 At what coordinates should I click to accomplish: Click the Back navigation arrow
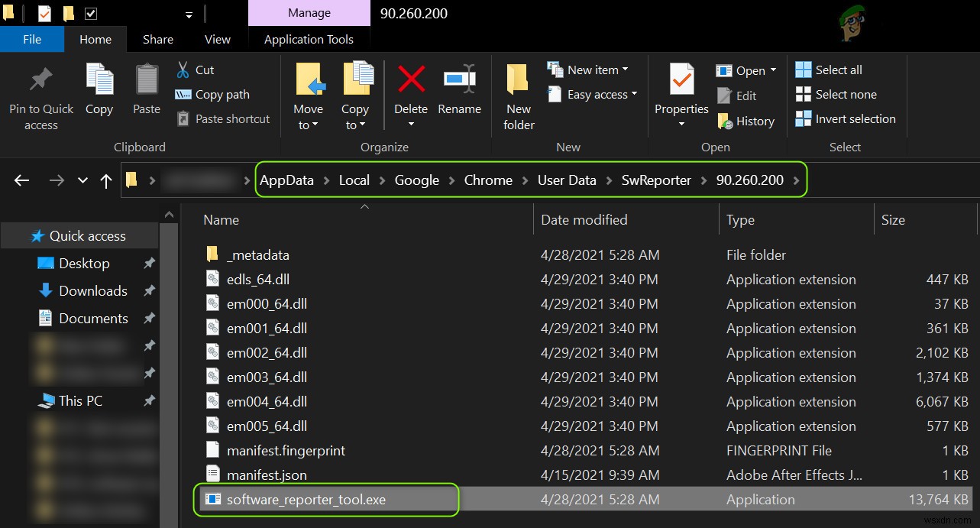tap(21, 180)
